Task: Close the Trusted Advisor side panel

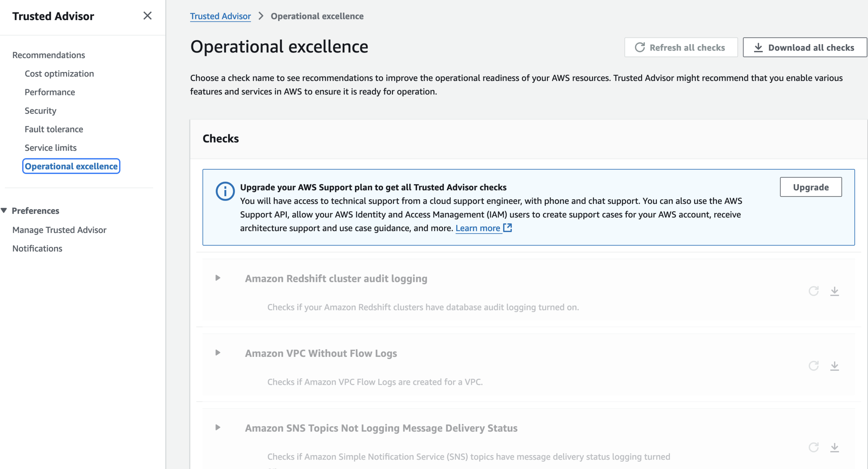Action: coord(147,16)
